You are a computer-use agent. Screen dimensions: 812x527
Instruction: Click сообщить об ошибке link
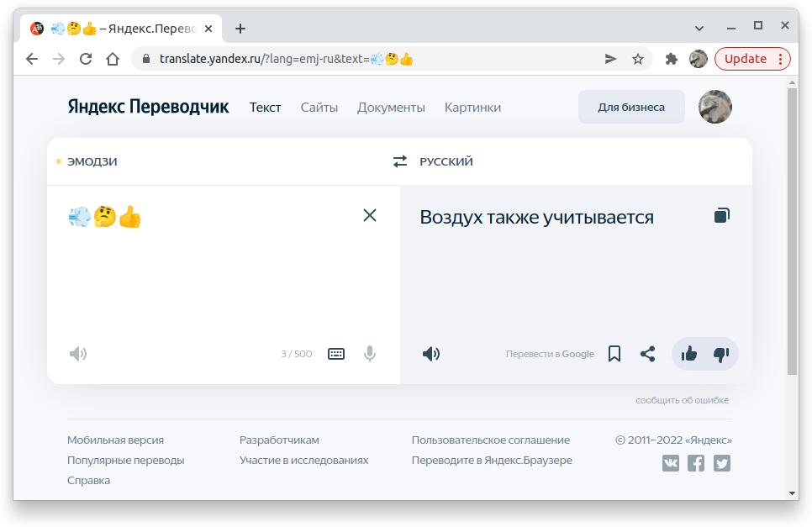tap(682, 400)
